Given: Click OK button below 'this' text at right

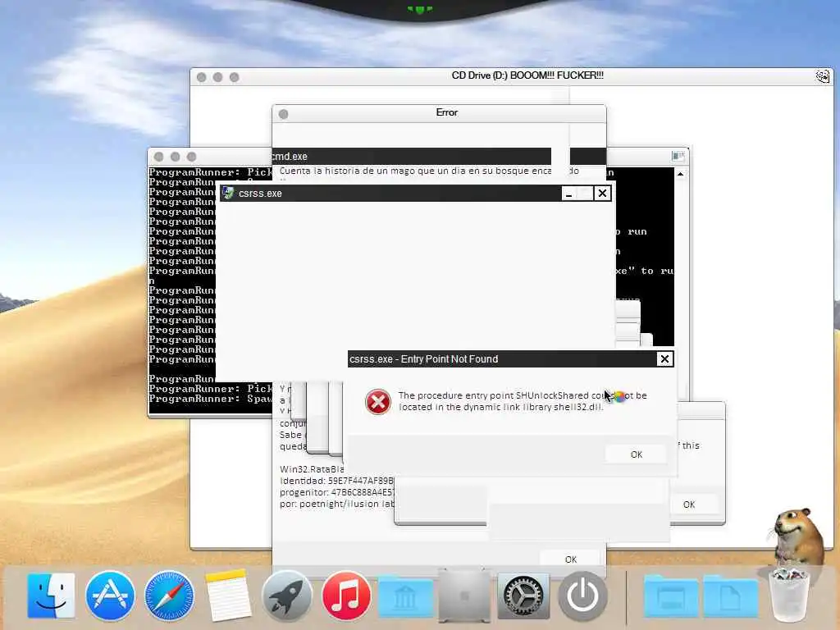Looking at the screenshot, I should click(x=689, y=504).
